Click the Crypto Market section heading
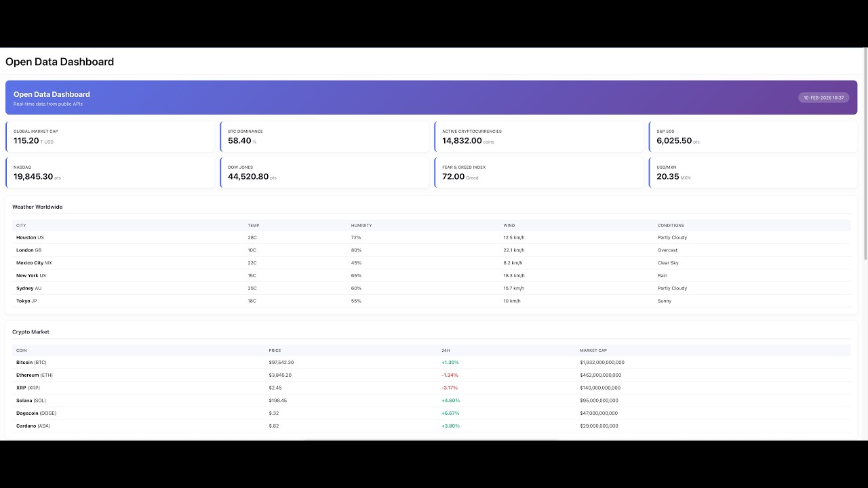868x488 pixels. pos(31,332)
